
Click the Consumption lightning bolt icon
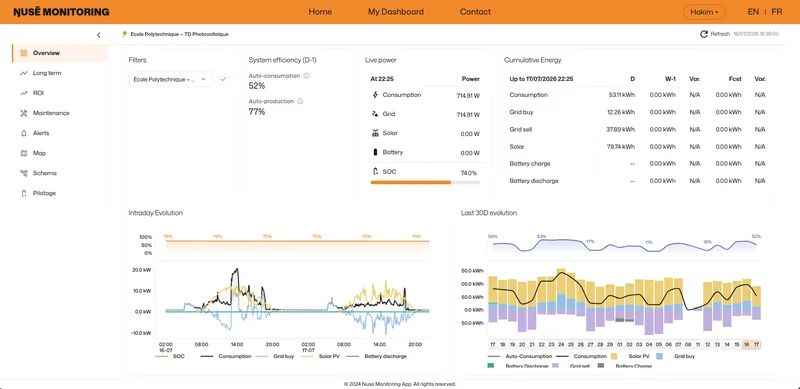pyautogui.click(x=376, y=95)
